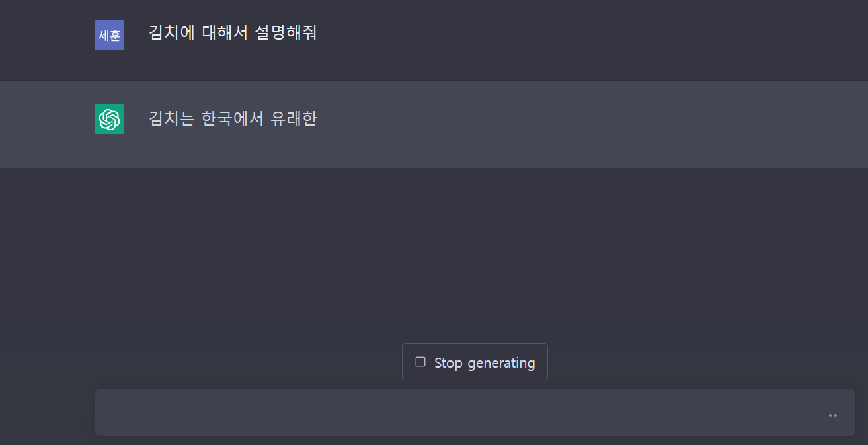Screen dimensions: 868x445
Task: Open the chat via the OpenAI spiral icon
Action: pos(109,119)
